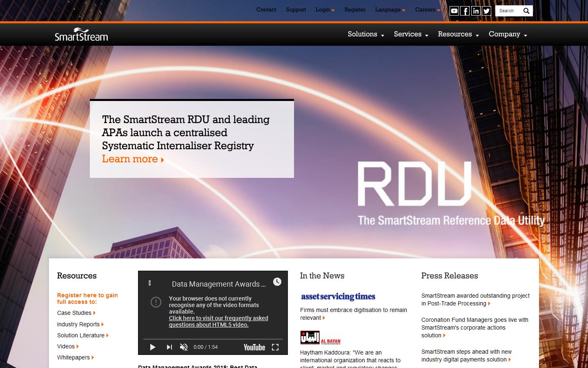The width and height of the screenshot is (588, 368).
Task: Open the YouTube logo on the video player
Action: coord(255,347)
